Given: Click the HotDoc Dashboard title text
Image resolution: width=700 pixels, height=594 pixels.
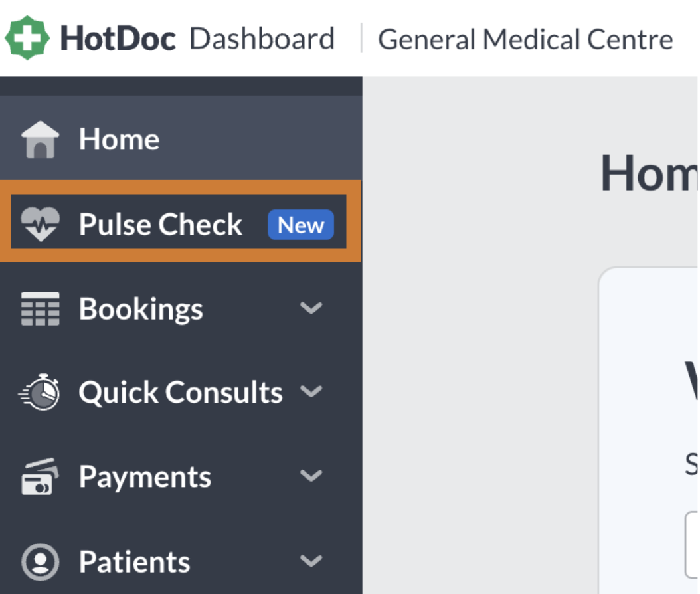Looking at the screenshot, I should click(197, 39).
